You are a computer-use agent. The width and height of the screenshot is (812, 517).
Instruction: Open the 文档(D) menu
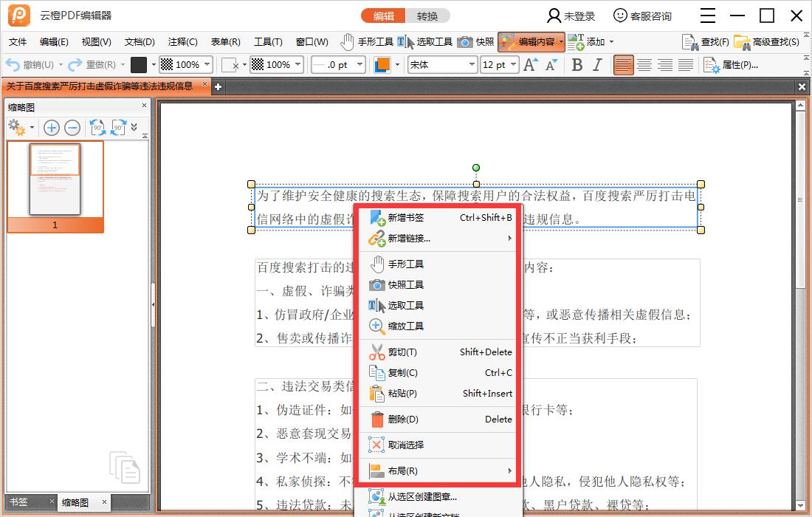click(140, 42)
